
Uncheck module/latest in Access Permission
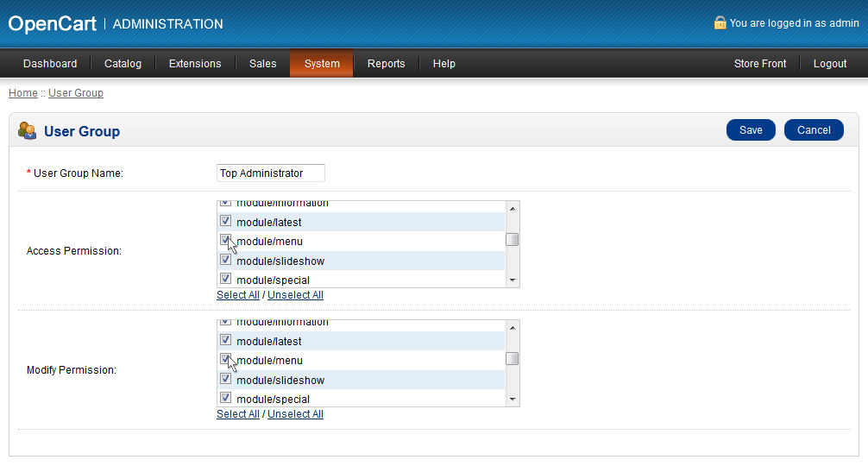225,221
